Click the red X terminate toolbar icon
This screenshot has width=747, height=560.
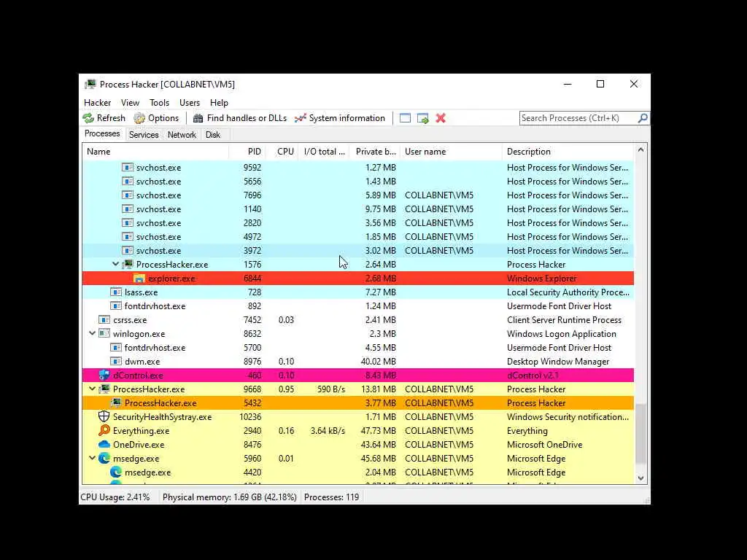point(441,118)
